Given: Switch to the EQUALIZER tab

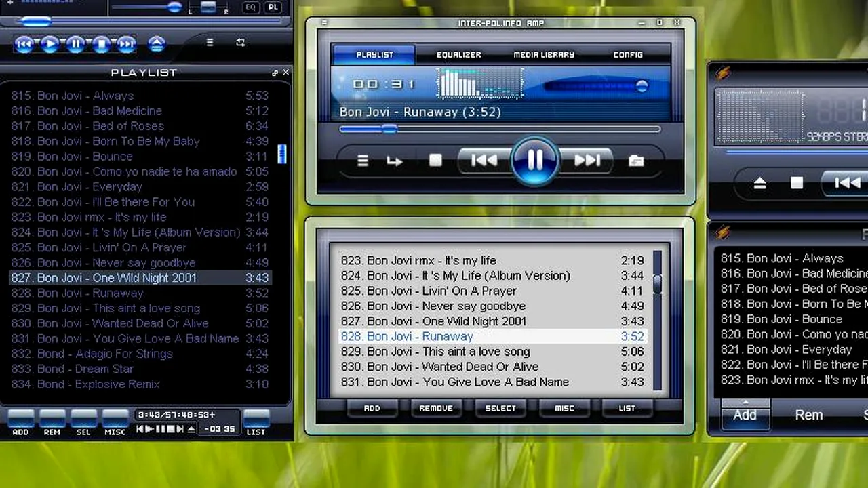Looking at the screenshot, I should point(458,55).
